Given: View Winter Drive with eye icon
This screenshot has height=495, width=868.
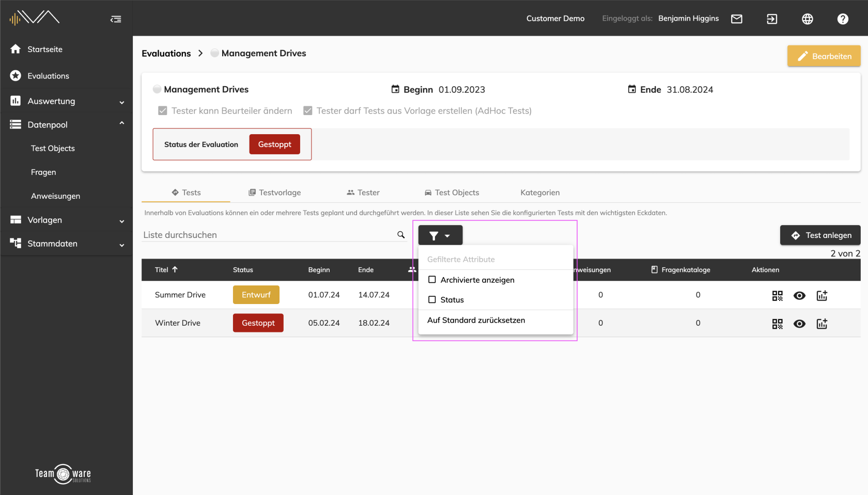Looking at the screenshot, I should (799, 324).
